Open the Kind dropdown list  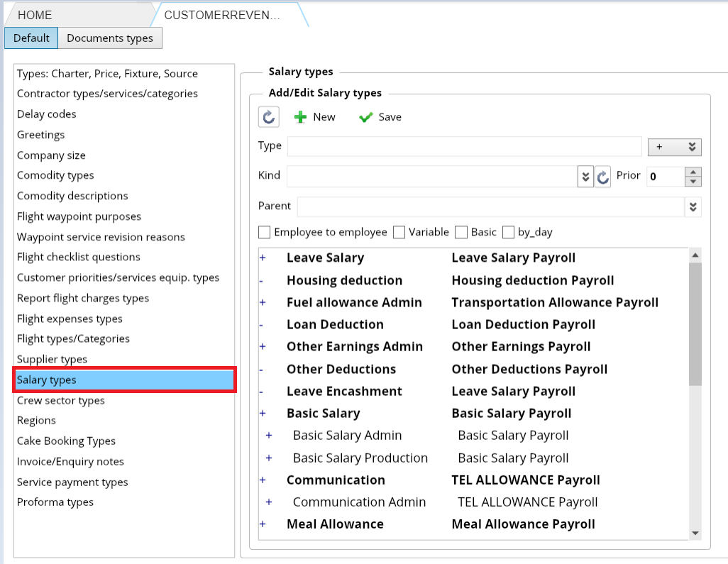pos(585,177)
